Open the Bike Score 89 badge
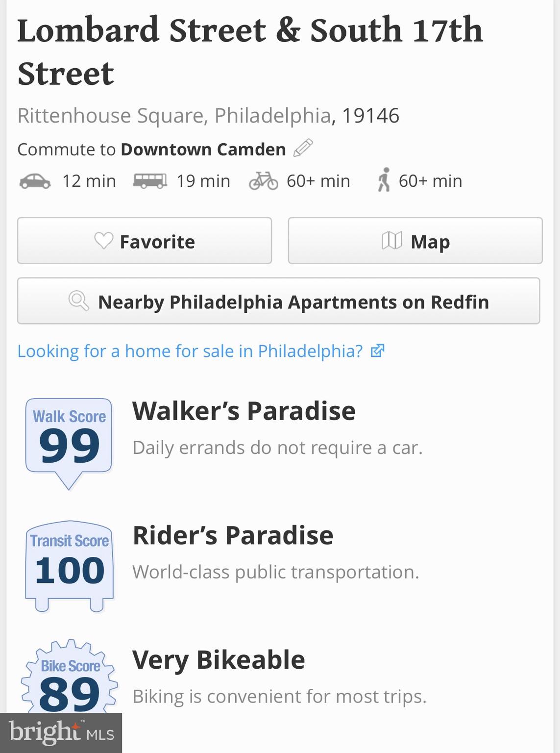The width and height of the screenshot is (560, 753). (x=69, y=679)
